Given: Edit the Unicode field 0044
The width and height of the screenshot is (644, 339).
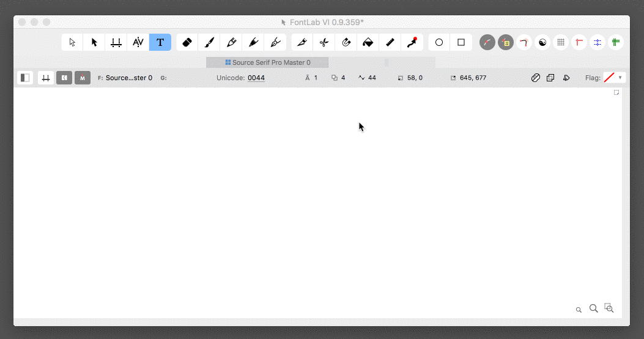Looking at the screenshot, I should (256, 78).
